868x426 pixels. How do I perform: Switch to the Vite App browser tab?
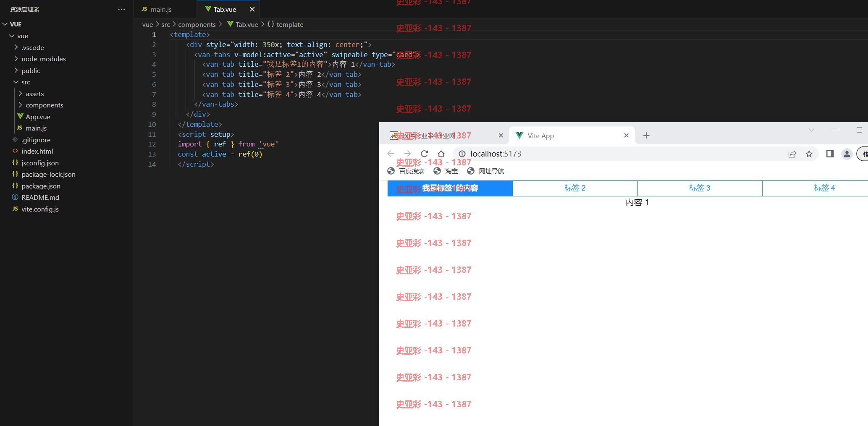(x=572, y=135)
